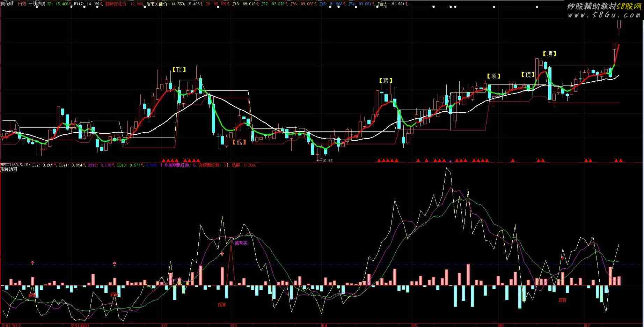644x327 pixels.
Task: Click the leftmost 【顶】 top marker
Action: point(179,69)
